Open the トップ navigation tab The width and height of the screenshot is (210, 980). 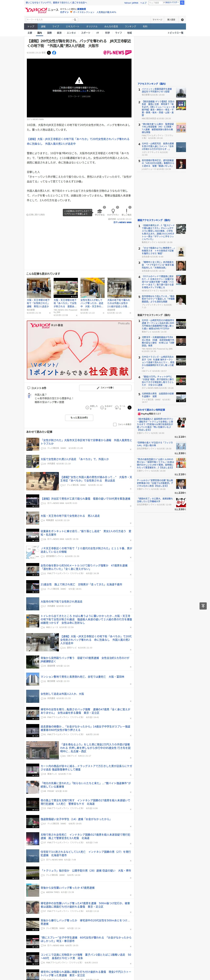pyautogui.click(x=31, y=27)
